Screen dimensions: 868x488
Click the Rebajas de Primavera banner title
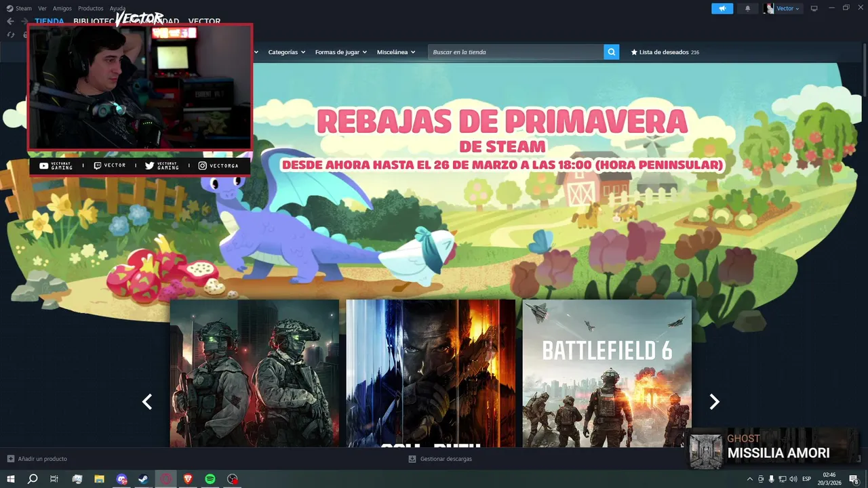click(502, 122)
